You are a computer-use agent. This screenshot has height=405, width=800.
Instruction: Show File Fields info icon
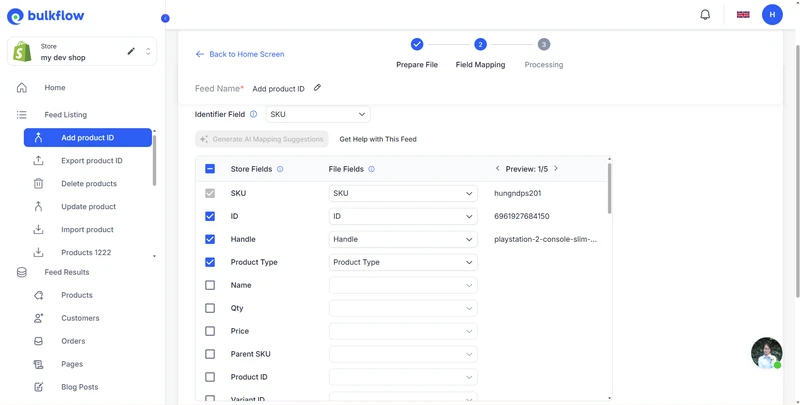point(371,169)
